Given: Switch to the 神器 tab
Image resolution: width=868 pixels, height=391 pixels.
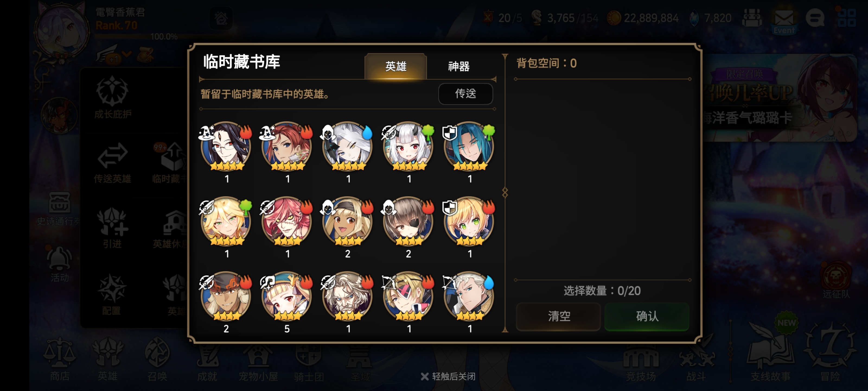Looking at the screenshot, I should pos(458,67).
